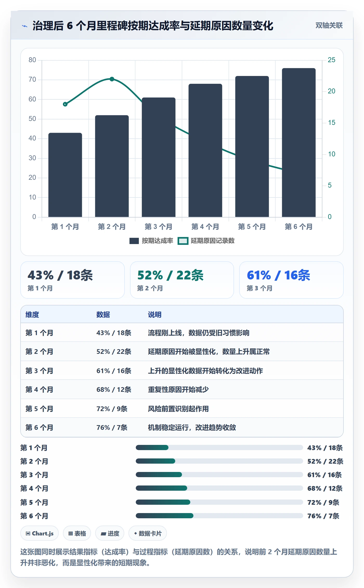Viewport: 364px width, 588px height.
Task: Click the 双轴关联 label in header
Action: (329, 25)
